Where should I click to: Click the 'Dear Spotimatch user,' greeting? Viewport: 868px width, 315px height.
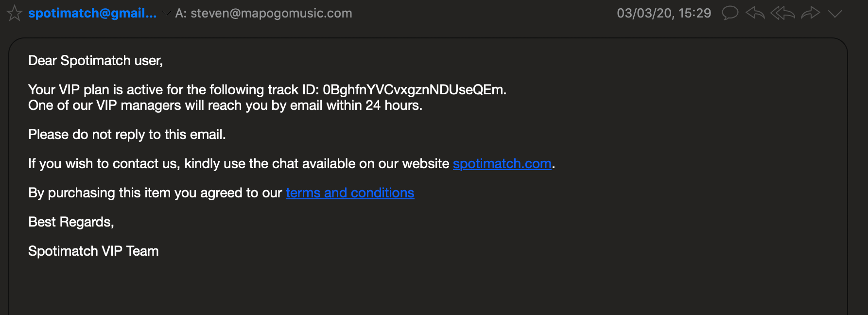coord(96,61)
